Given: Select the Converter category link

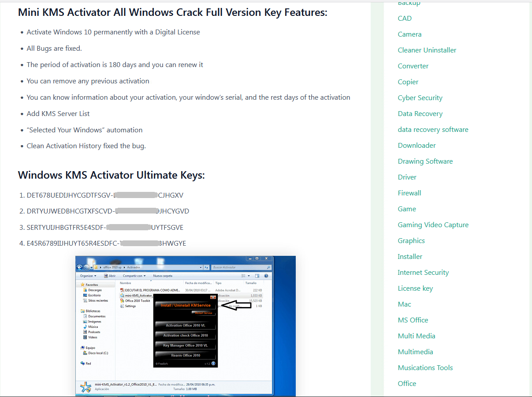Looking at the screenshot, I should click(413, 66).
